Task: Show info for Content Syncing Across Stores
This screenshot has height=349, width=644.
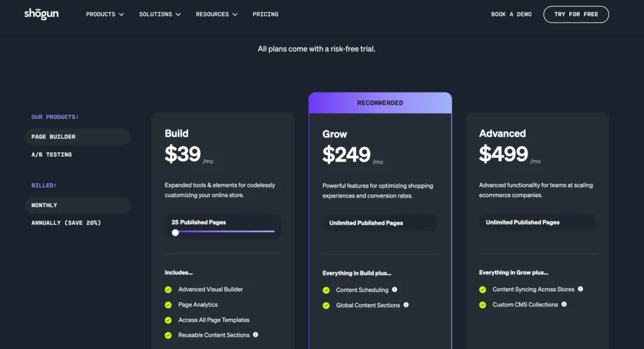Action: [x=580, y=289]
